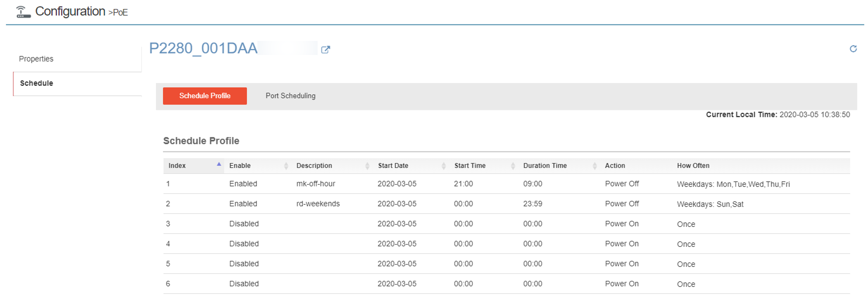Sort table by Start Date arrows
868x296 pixels.
click(443, 166)
